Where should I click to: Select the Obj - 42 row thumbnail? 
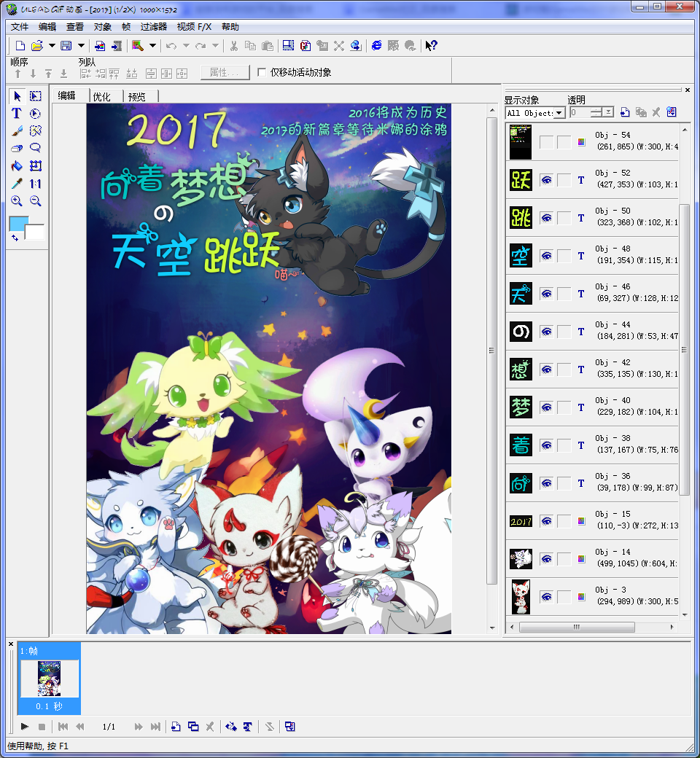(521, 370)
